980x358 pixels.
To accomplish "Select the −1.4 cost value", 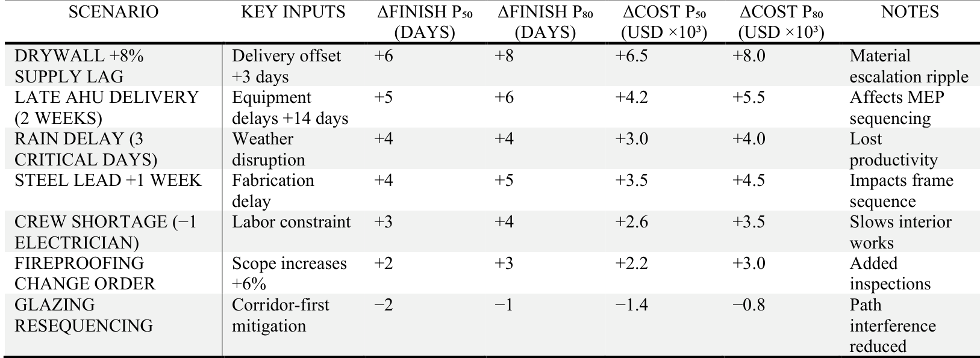I will point(631,305).
